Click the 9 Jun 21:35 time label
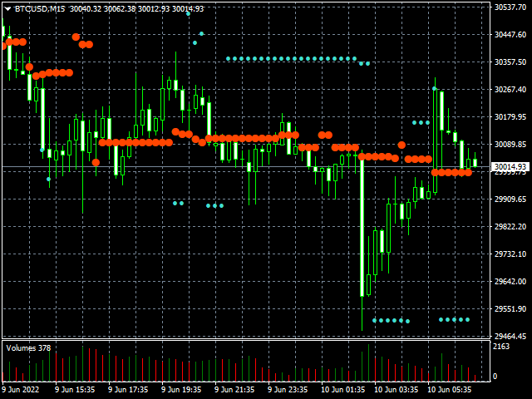 234,390
